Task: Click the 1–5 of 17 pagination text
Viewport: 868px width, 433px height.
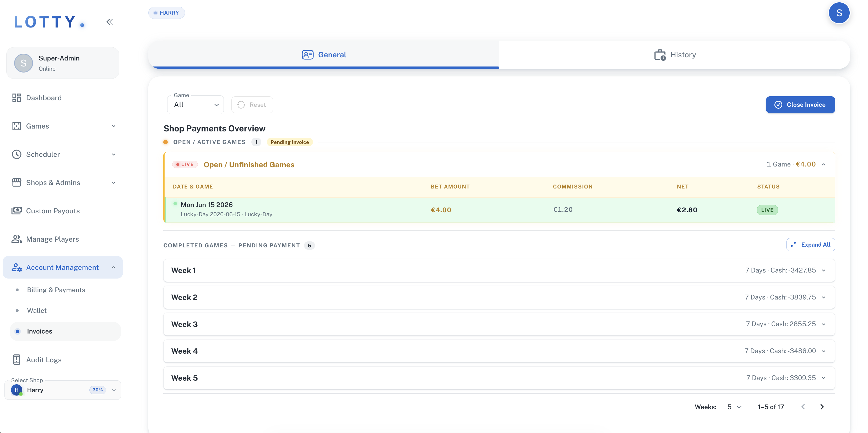Action: click(x=771, y=407)
